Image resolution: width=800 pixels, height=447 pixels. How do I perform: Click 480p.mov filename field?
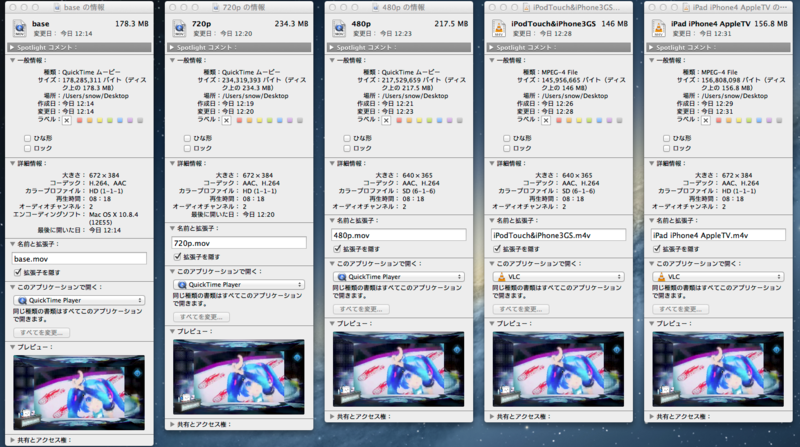click(x=398, y=235)
